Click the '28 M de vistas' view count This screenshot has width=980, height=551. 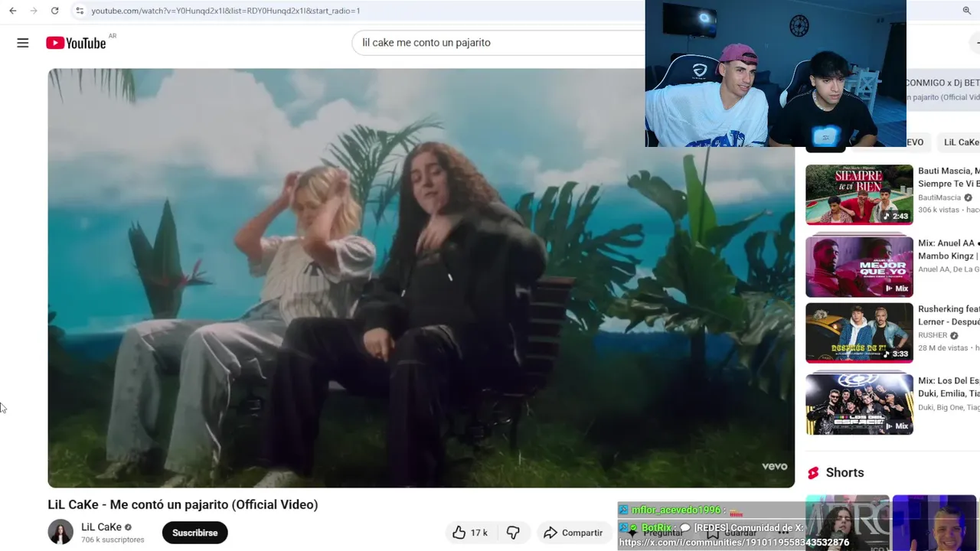[x=943, y=347]
